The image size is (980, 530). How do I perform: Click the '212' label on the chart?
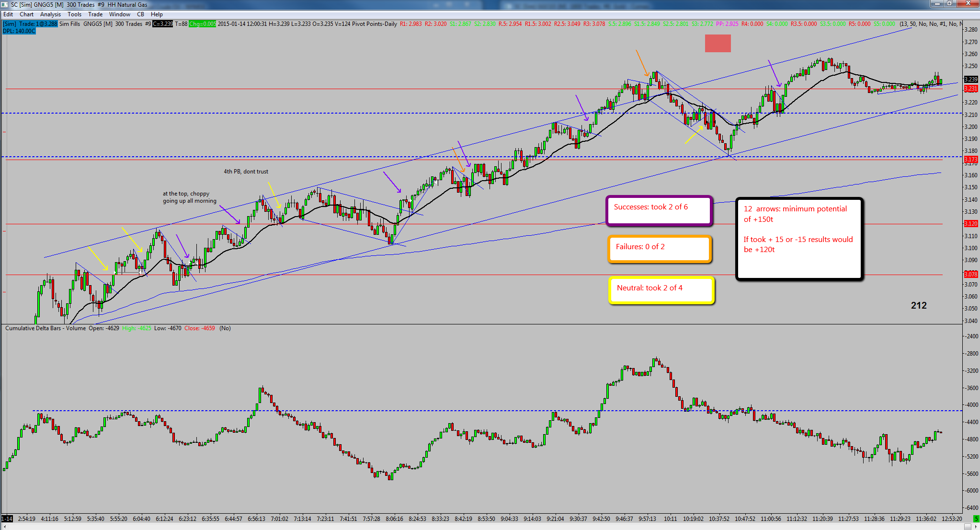(x=919, y=305)
